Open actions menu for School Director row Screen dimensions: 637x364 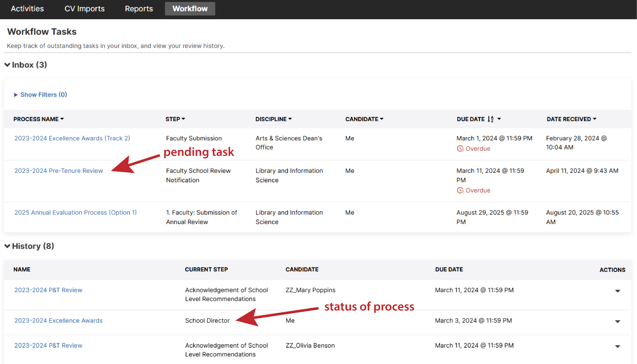617,321
